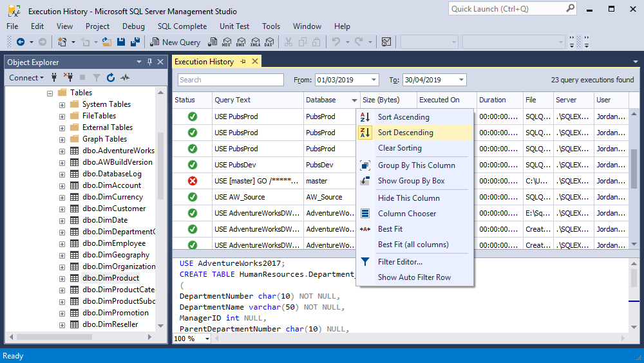Click the Connect Object Explorer plug icon

[x=54, y=77]
